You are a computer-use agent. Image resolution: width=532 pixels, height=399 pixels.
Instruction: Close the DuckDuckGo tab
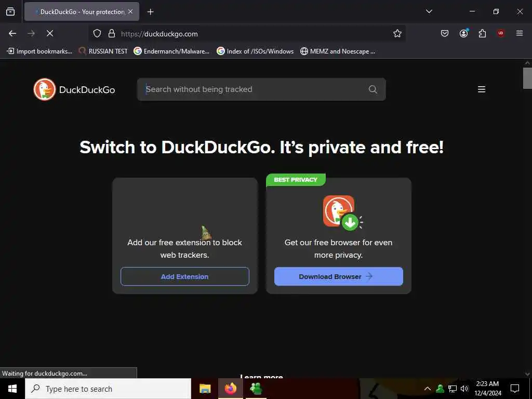click(x=130, y=11)
